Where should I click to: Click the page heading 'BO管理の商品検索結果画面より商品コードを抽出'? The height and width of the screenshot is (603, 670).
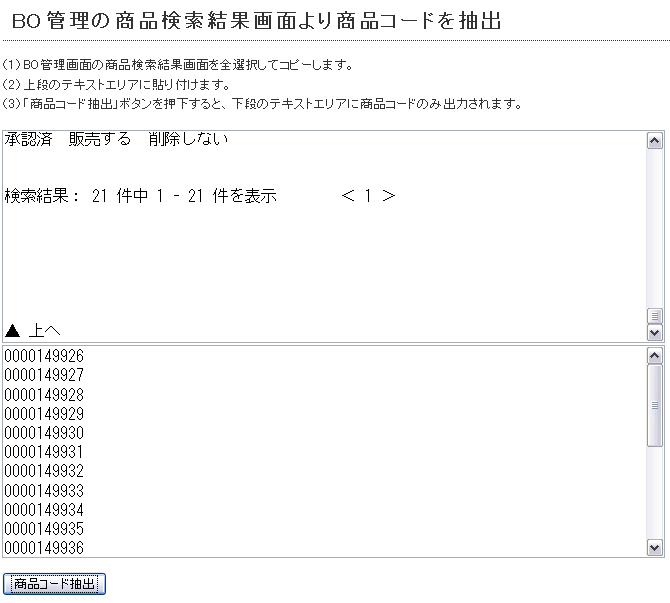tap(256, 20)
